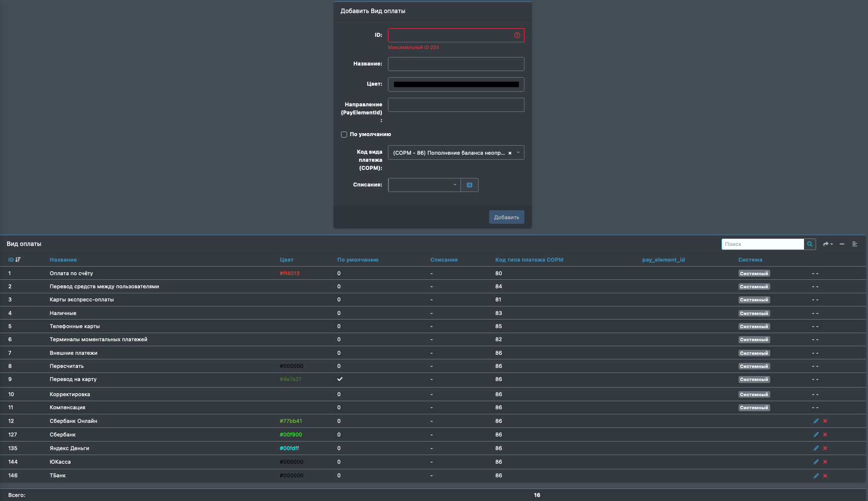Delete the Сбербанк Онлайн row
This screenshot has width=868, height=501.
click(x=825, y=421)
